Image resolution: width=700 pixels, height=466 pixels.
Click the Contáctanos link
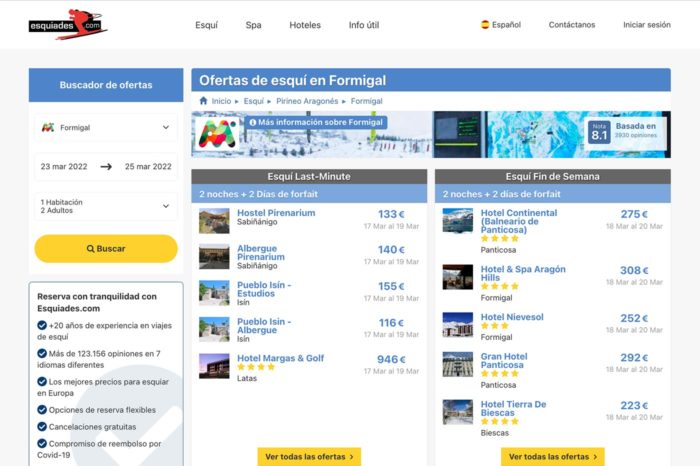572,25
